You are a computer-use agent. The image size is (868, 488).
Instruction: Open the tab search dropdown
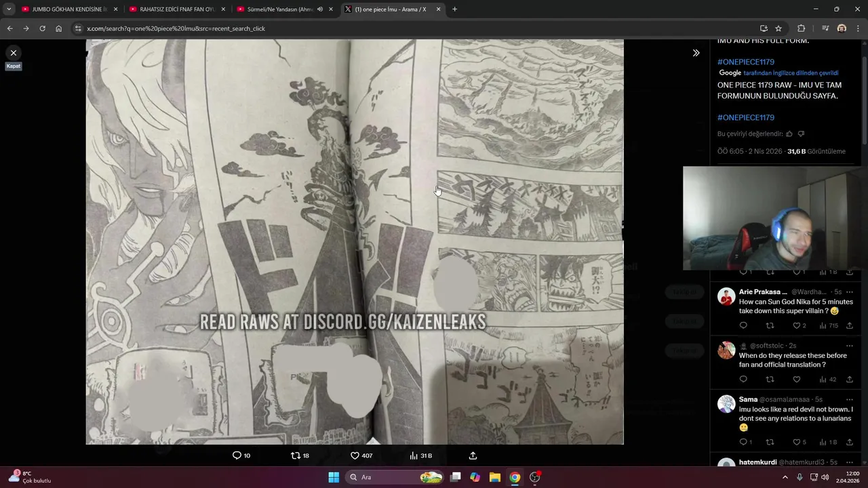point(9,9)
